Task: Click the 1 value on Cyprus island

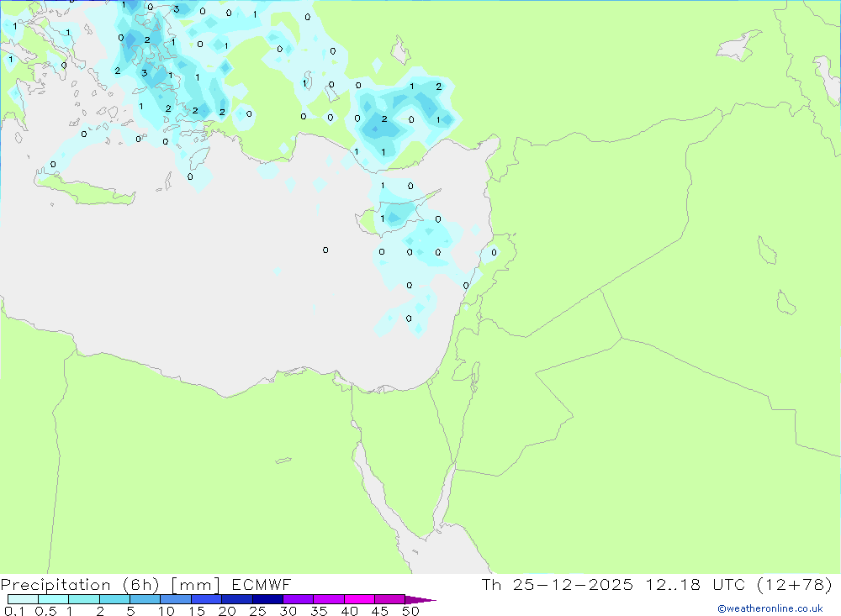Action: click(x=383, y=218)
